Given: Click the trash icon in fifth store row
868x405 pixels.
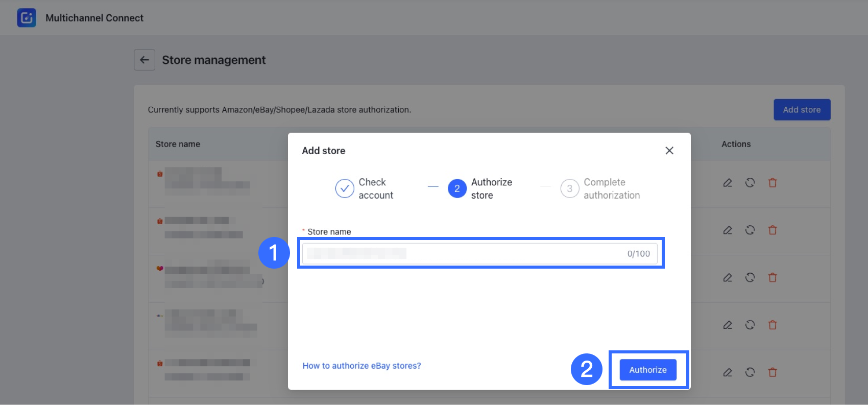Looking at the screenshot, I should click(773, 372).
